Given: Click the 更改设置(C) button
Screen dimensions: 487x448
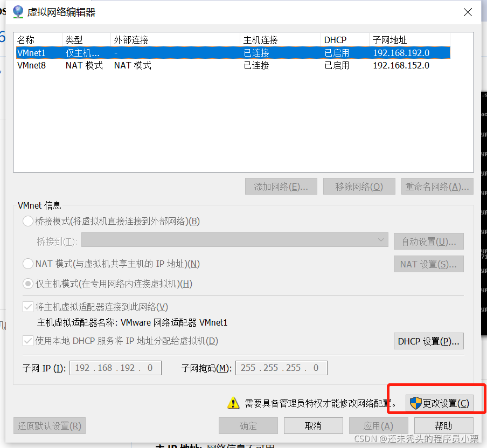Looking at the screenshot, I should point(440,403).
